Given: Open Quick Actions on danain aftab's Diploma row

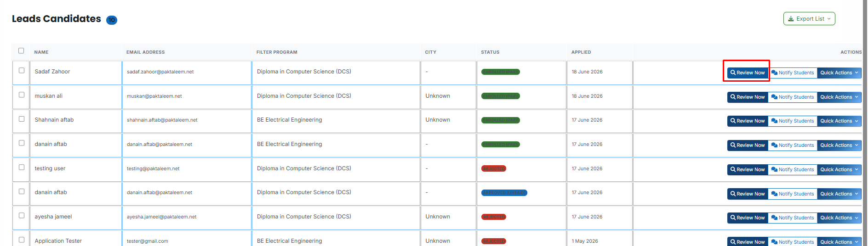Looking at the screenshot, I should (839, 194).
